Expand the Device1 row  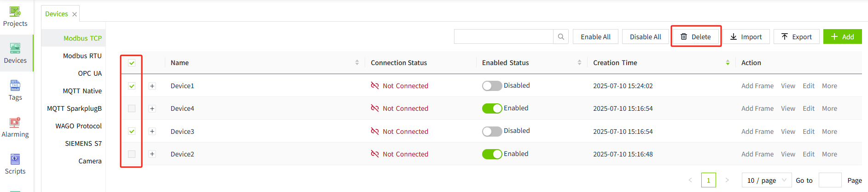coord(152,86)
